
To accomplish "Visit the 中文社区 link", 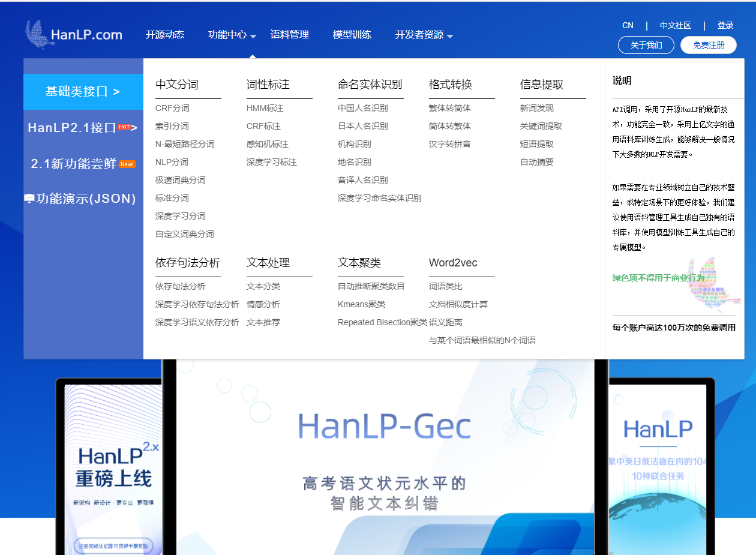I will [675, 25].
